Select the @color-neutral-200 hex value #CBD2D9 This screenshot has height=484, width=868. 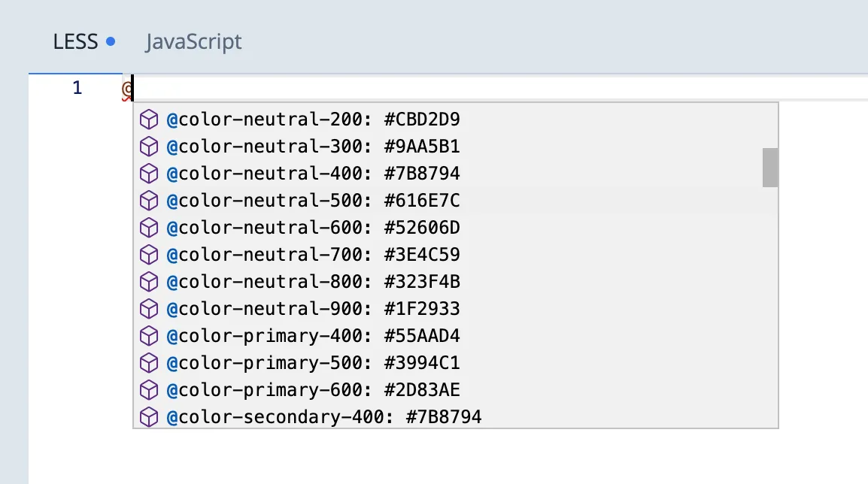[418, 119]
